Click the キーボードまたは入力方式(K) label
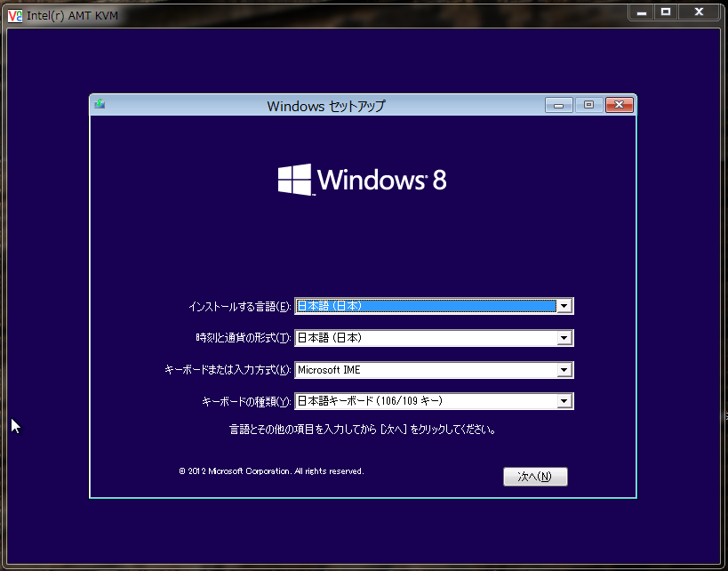Screen dimensions: 728x571 (x=228, y=370)
